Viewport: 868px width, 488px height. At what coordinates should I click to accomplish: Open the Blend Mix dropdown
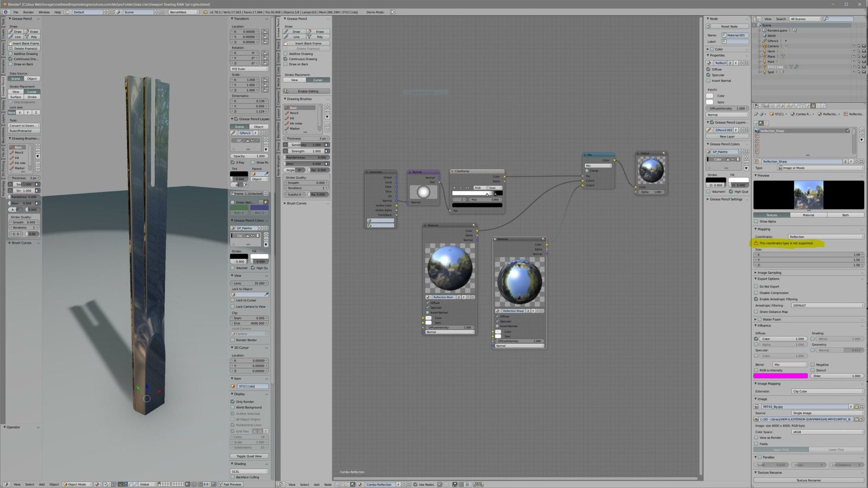[x=790, y=364]
